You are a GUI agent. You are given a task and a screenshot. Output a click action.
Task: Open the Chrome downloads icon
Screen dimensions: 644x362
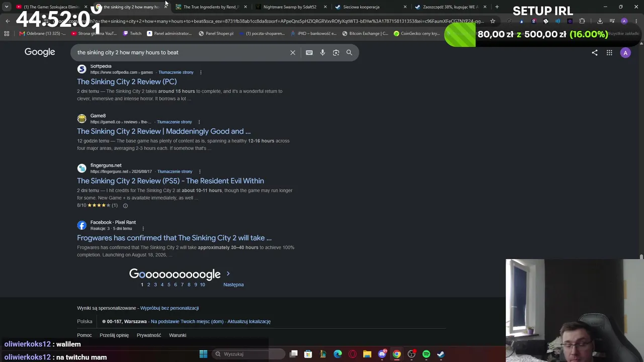tap(600, 21)
